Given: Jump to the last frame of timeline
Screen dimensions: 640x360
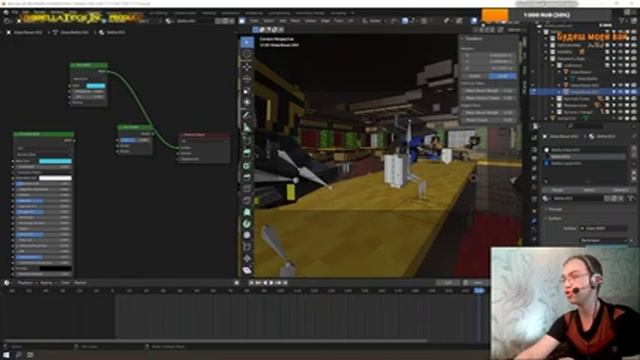Looking at the screenshot, I should (x=285, y=282).
